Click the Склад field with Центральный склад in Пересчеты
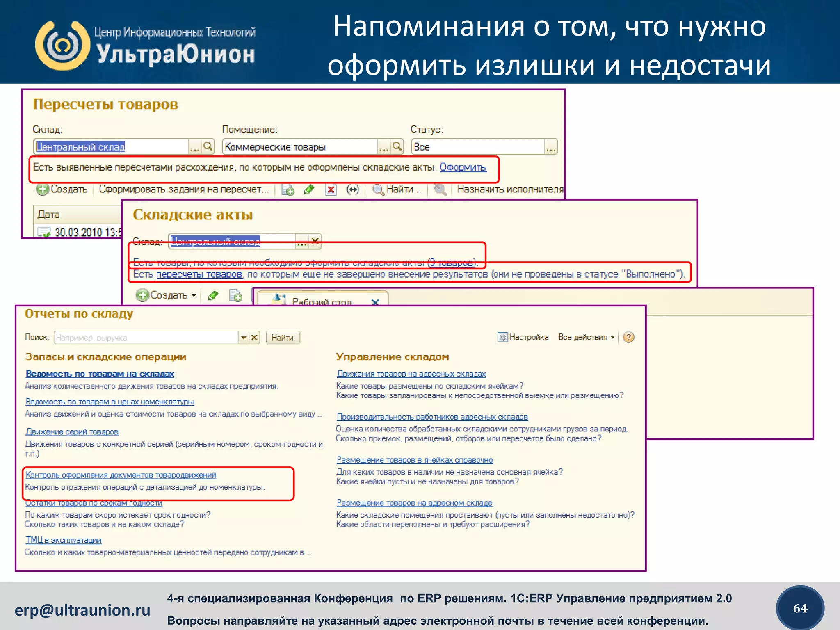The height and width of the screenshot is (630, 840). [111, 146]
